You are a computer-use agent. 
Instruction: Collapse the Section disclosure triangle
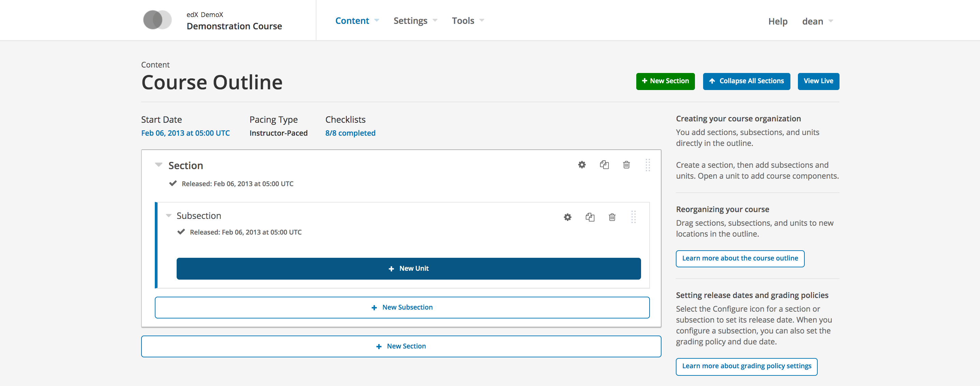[x=159, y=165]
